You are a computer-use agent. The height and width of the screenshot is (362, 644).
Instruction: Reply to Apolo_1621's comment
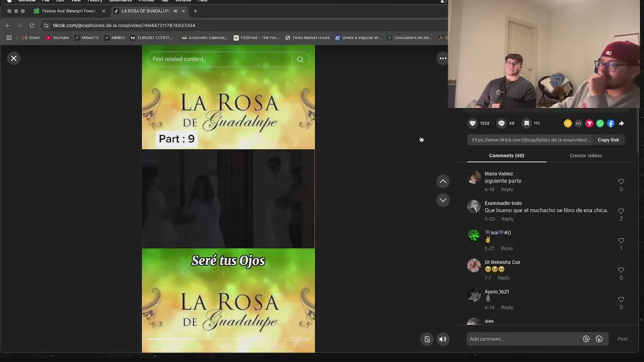(x=507, y=308)
